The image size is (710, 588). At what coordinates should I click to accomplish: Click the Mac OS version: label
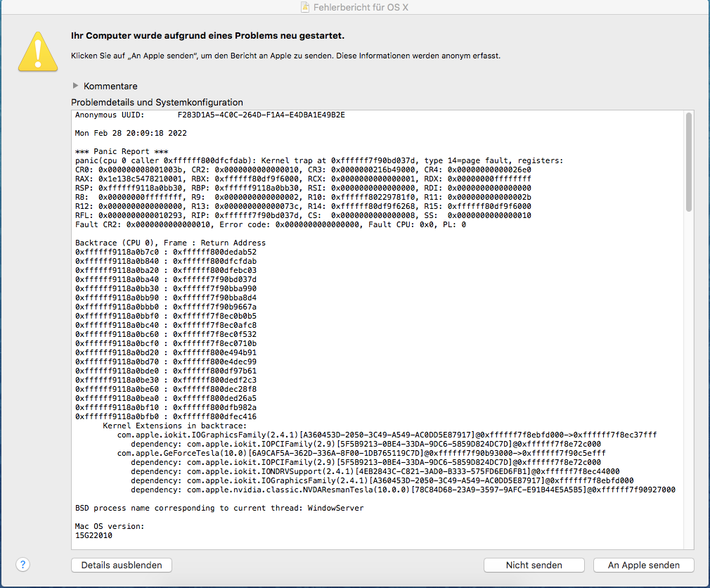pyautogui.click(x=110, y=526)
